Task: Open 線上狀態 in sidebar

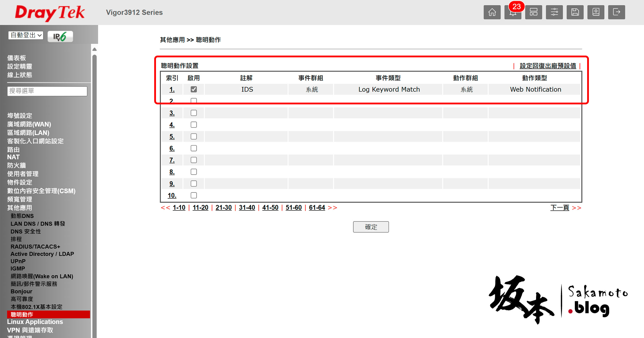Action: 20,75
